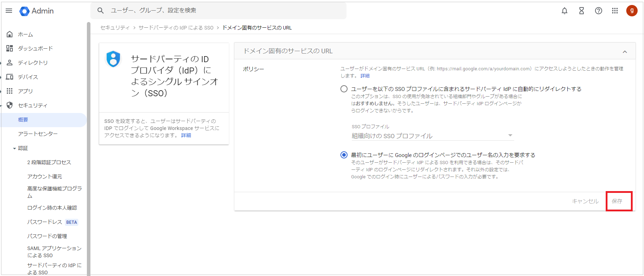
Task: Click the キャンセル button
Action: pyautogui.click(x=585, y=201)
